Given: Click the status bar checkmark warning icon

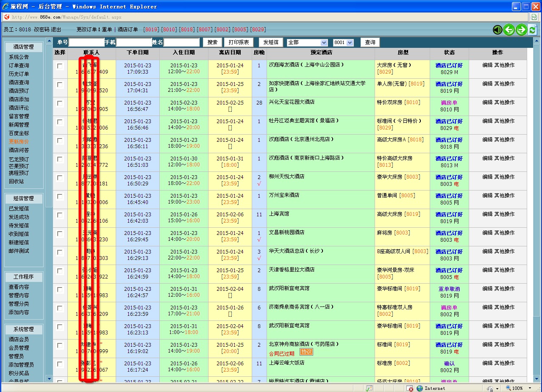Looking at the screenshot, I should (x=369, y=388).
